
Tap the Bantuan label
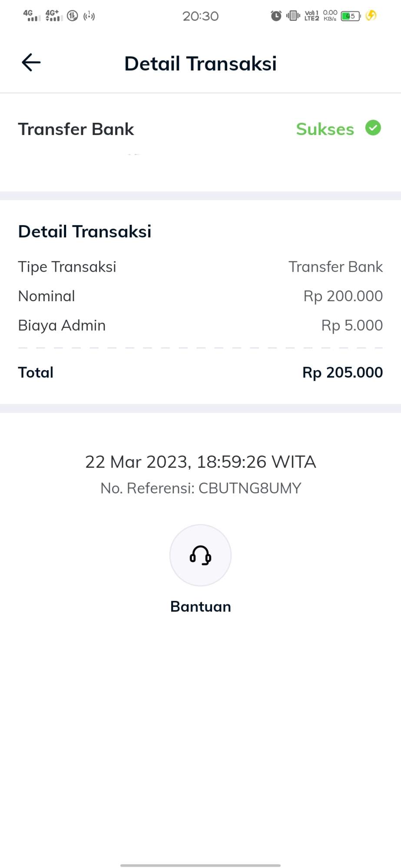coord(200,606)
